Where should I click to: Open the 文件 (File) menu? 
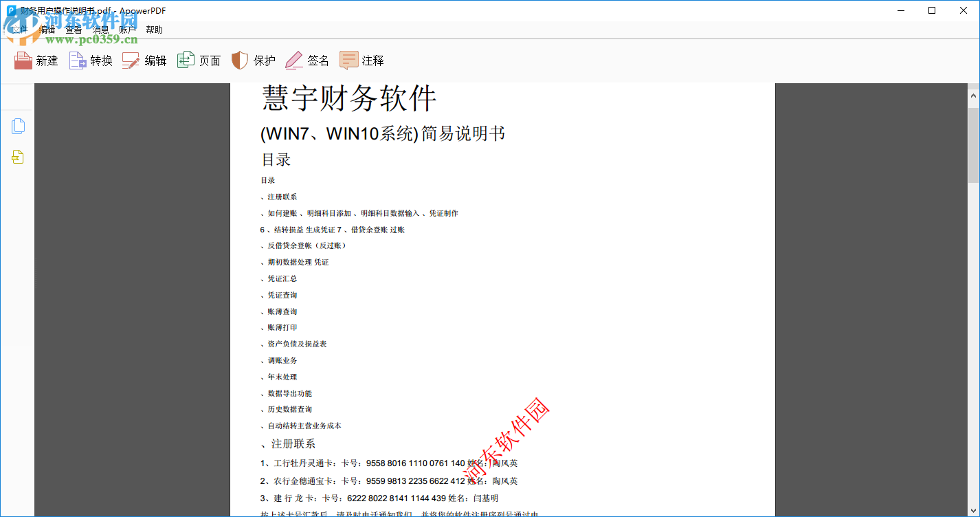tap(19, 29)
